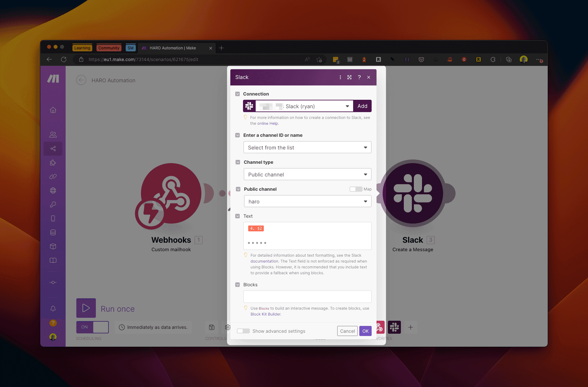This screenshot has width=588, height=387.
Task: Click the large Slack module circle
Action: (x=413, y=193)
